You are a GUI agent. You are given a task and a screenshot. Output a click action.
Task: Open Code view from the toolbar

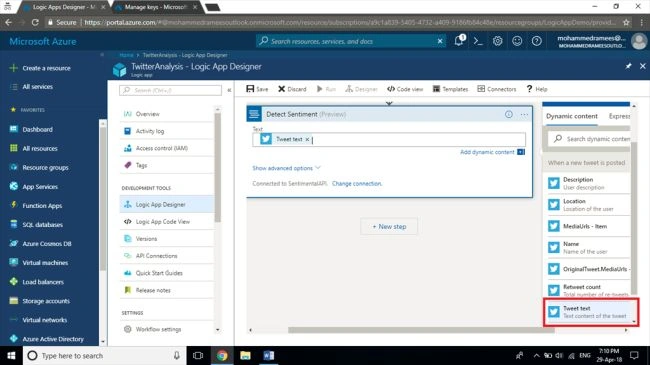(x=405, y=89)
